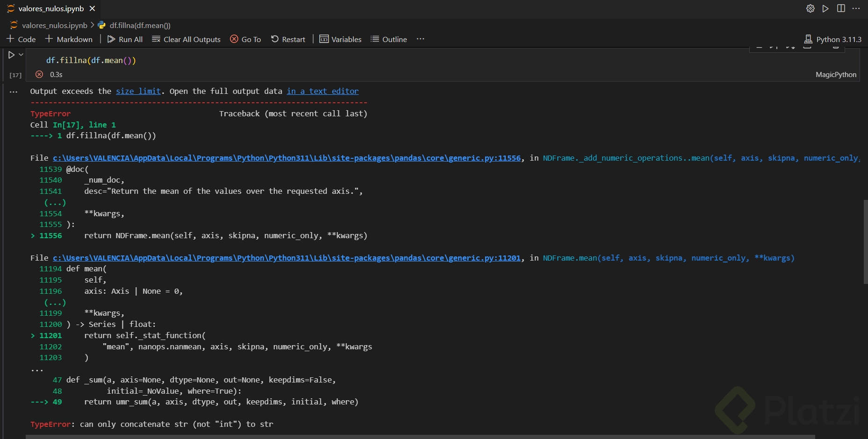Viewport: 868px width, 439px height.
Task: Open notebook settings gear icon
Action: [x=811, y=8]
